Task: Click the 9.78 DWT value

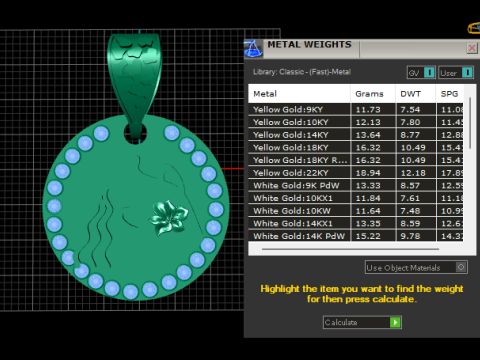Action: tap(410, 236)
